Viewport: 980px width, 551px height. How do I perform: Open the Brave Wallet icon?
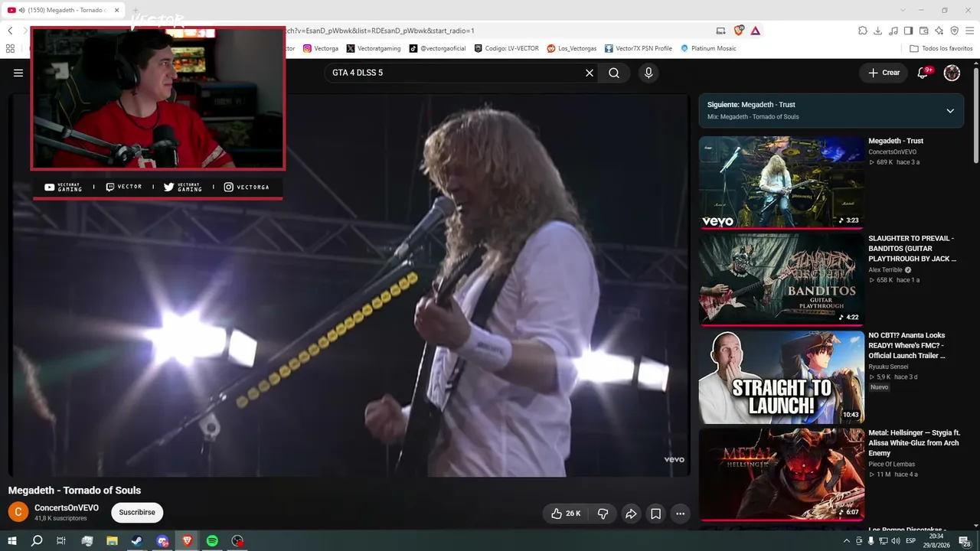pos(924,31)
